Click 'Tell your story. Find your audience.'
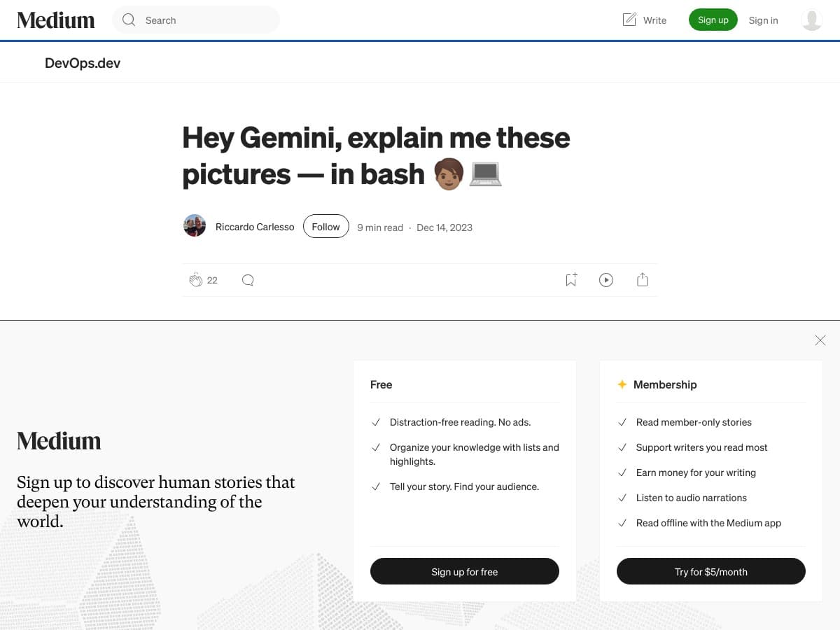 (464, 486)
